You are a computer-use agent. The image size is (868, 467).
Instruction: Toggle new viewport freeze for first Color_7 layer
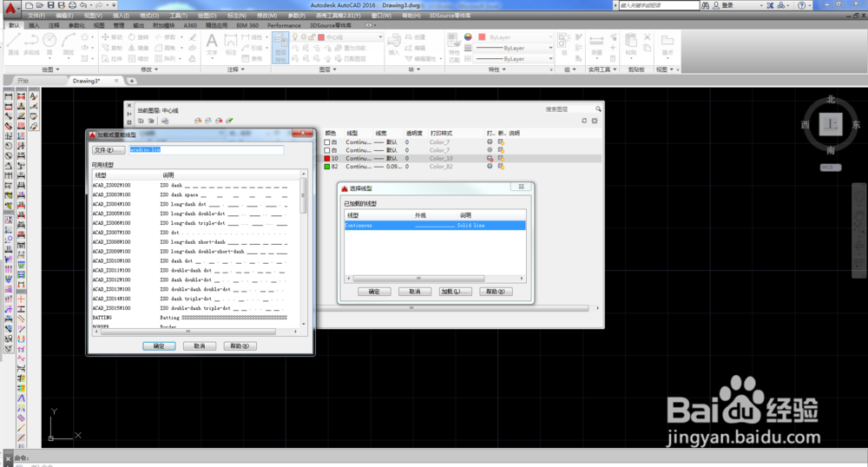501,142
